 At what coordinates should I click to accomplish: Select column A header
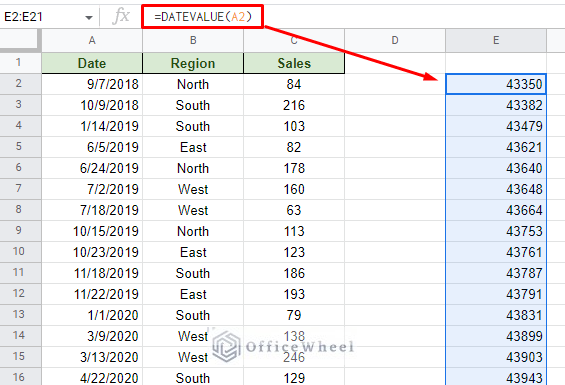pos(92,40)
